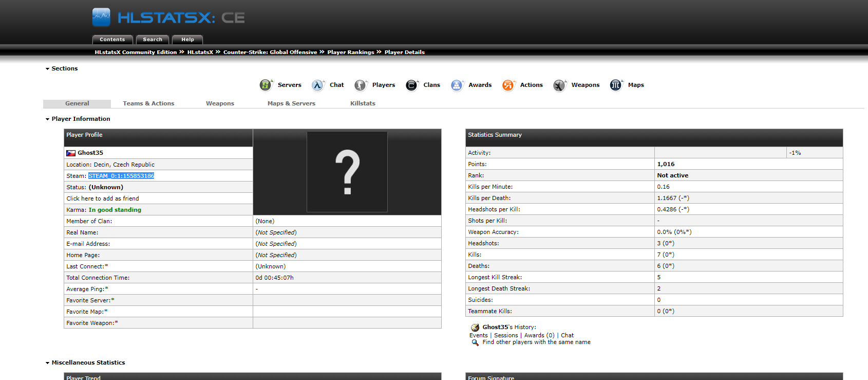868x380 pixels.
Task: Open the Search menu button
Action: (153, 40)
